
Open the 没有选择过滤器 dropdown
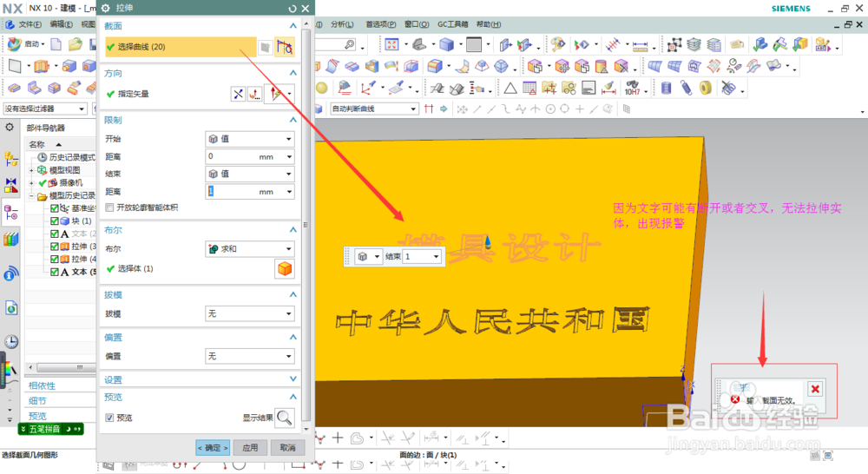pyautogui.click(x=45, y=109)
